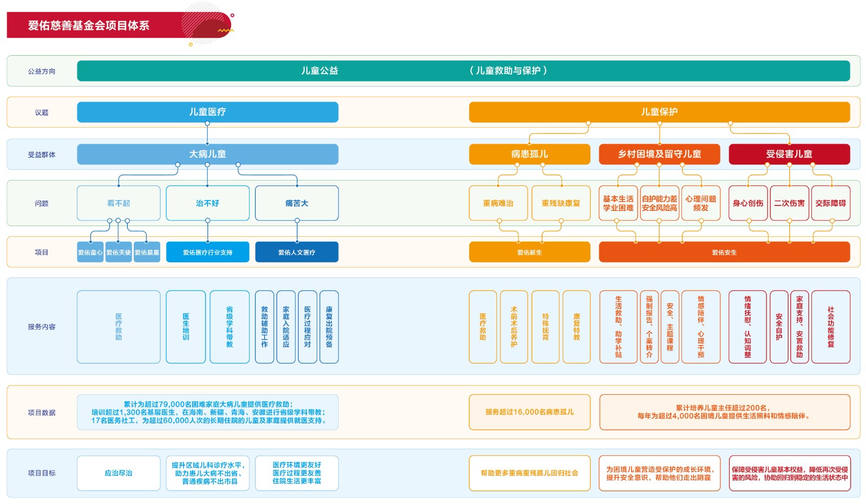Select the 康复特教 service box
866x504 pixels.
(576, 327)
